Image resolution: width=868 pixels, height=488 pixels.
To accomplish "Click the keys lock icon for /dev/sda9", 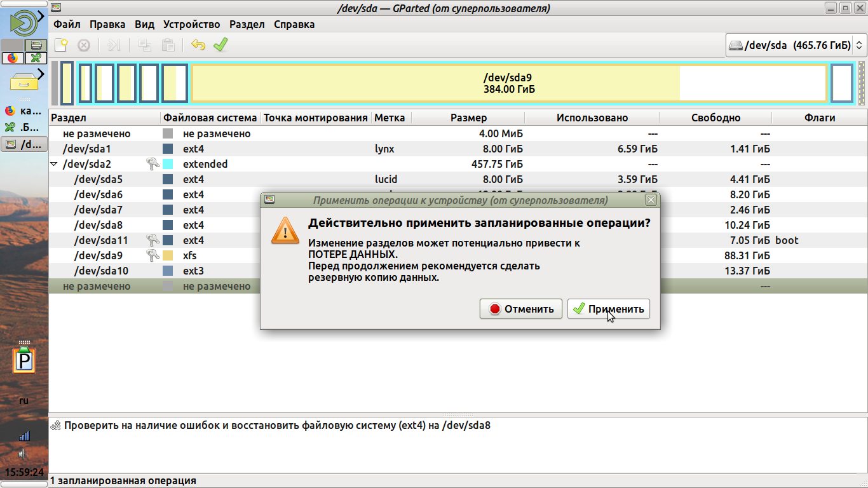I will [153, 255].
